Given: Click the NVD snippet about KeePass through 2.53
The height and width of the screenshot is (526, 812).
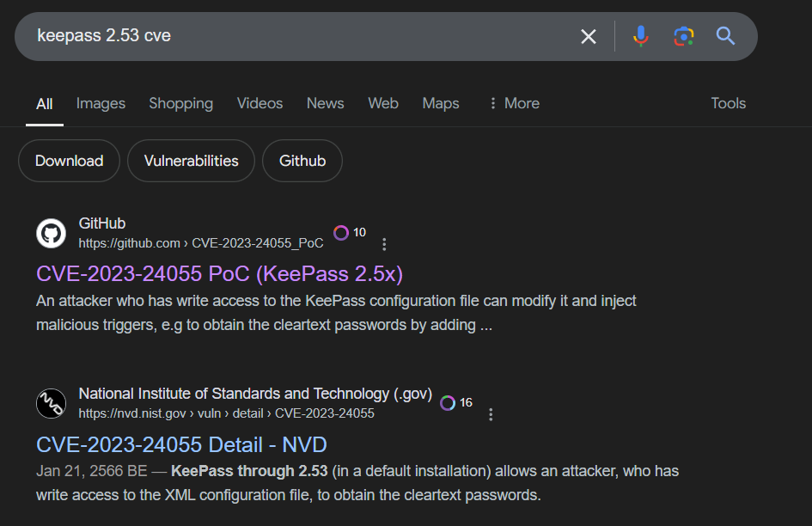Looking at the screenshot, I should [x=357, y=483].
